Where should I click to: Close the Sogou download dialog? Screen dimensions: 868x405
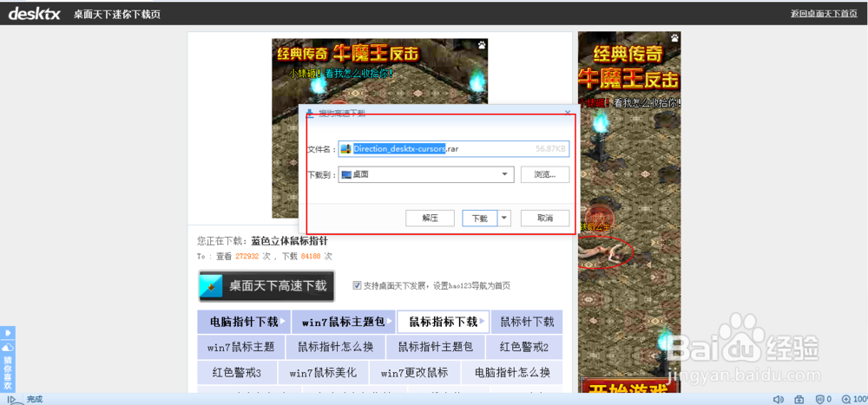pos(568,113)
